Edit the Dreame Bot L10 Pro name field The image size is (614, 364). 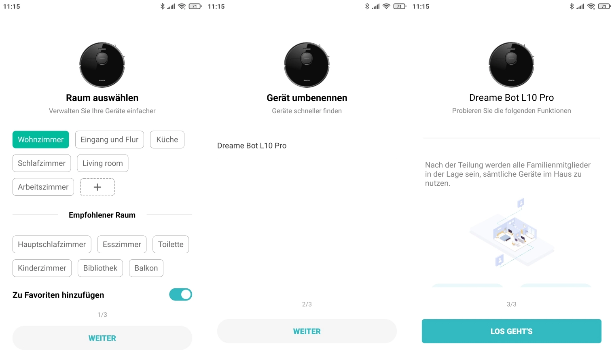click(307, 146)
